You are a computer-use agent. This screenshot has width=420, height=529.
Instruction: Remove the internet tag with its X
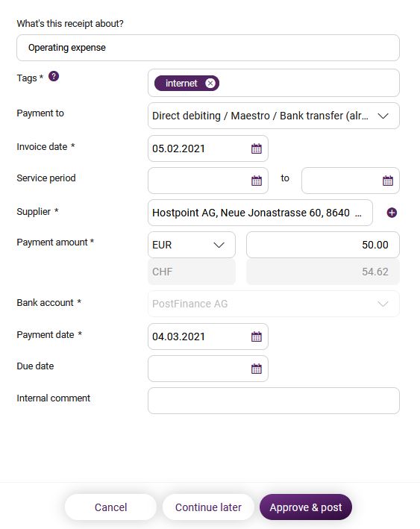(210, 83)
